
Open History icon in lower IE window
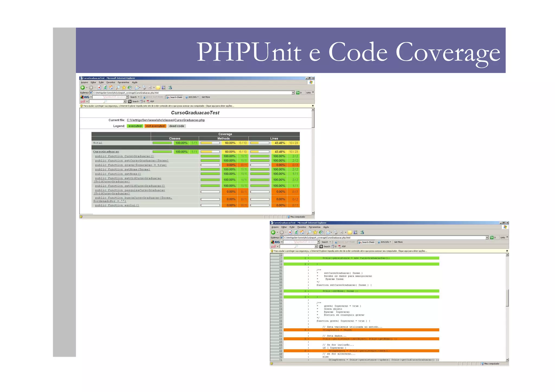[x=321, y=232]
